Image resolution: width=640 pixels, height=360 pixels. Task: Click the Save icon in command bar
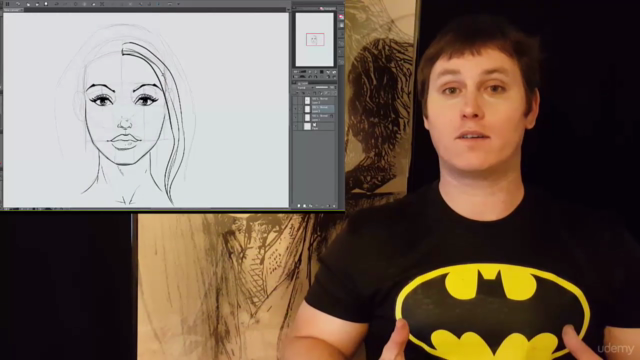[46, 4]
